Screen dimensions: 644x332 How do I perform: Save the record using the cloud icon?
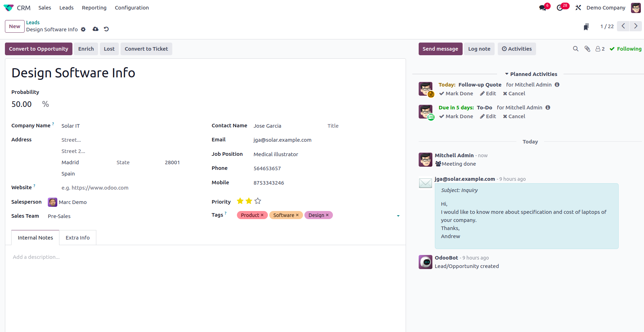pos(95,29)
